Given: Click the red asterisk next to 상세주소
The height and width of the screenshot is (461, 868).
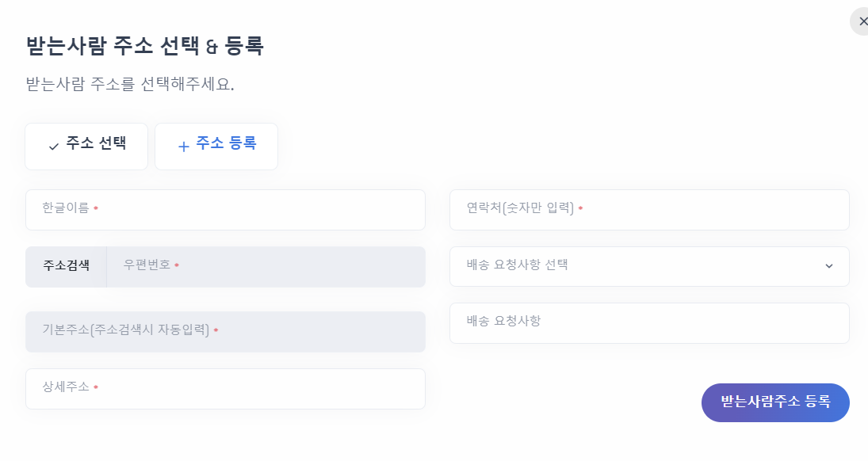Looking at the screenshot, I should tap(96, 388).
